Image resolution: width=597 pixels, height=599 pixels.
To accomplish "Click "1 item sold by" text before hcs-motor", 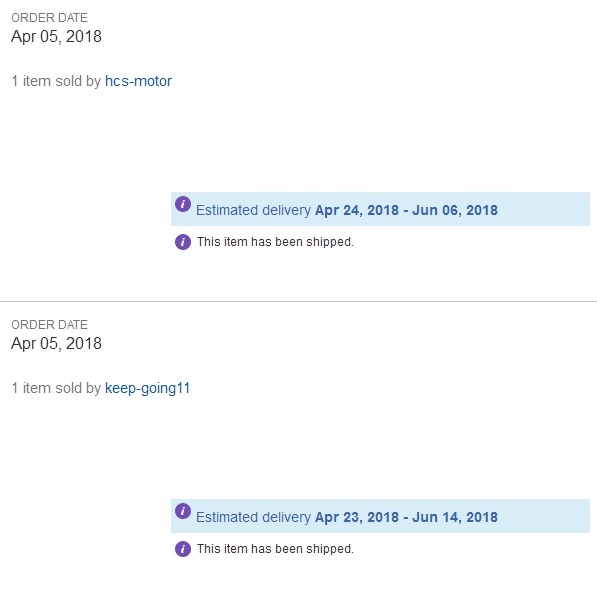I will 56,81.
